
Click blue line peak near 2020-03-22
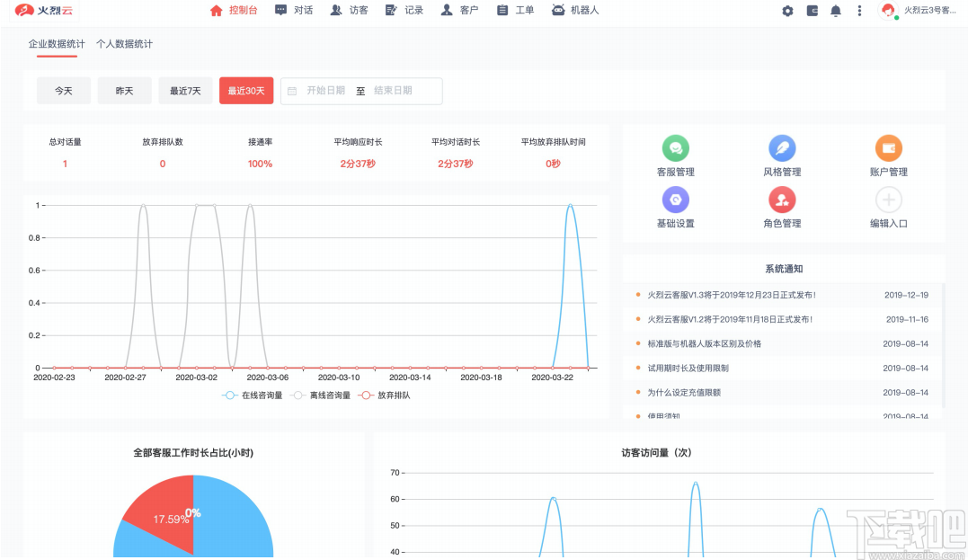tap(570, 206)
